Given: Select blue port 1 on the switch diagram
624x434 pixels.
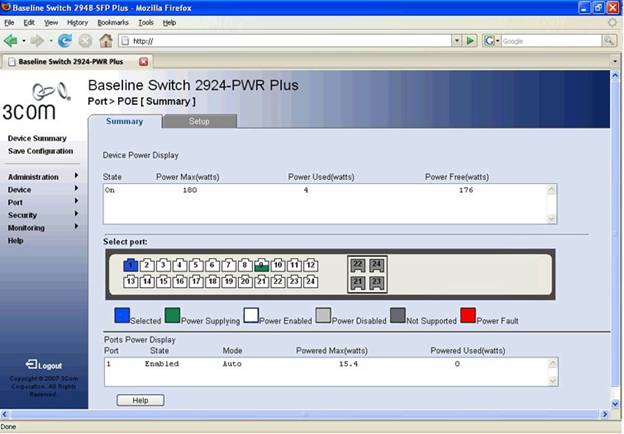Looking at the screenshot, I should (x=131, y=265).
